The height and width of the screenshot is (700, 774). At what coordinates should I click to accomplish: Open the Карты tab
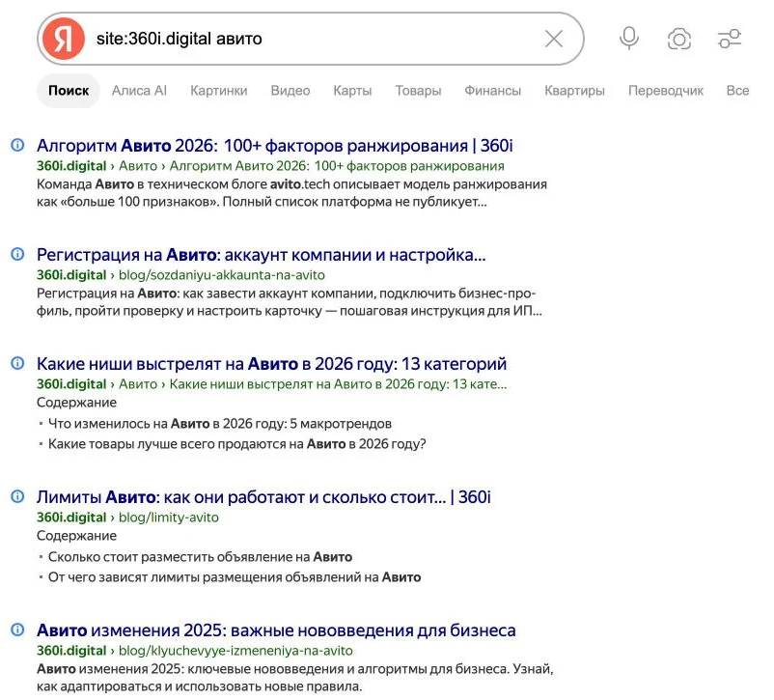352,91
